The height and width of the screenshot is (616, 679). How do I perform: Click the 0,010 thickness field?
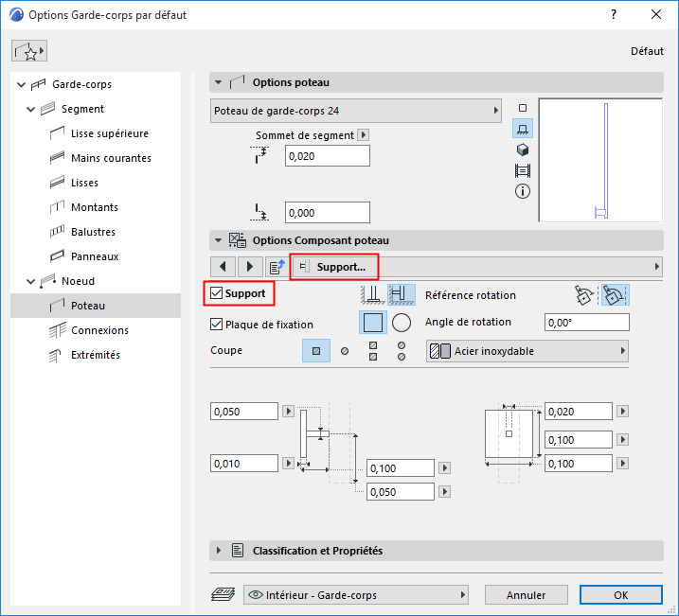pos(244,464)
